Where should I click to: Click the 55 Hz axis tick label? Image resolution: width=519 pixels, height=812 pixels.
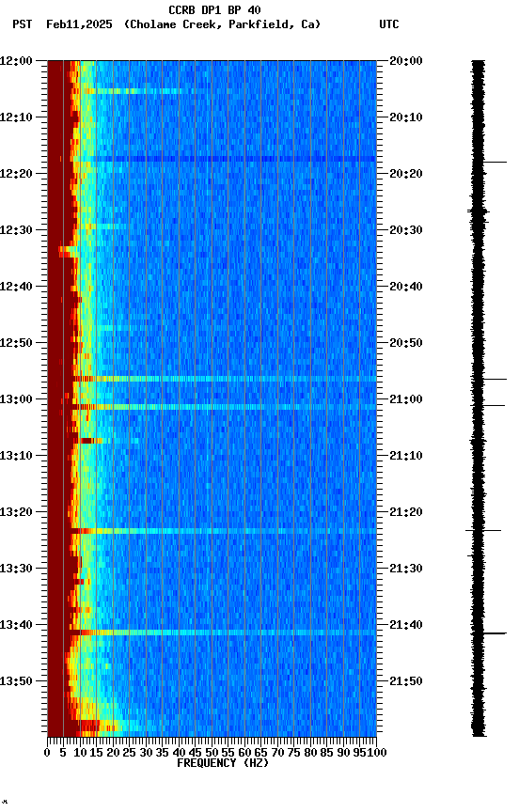pyautogui.click(x=228, y=753)
